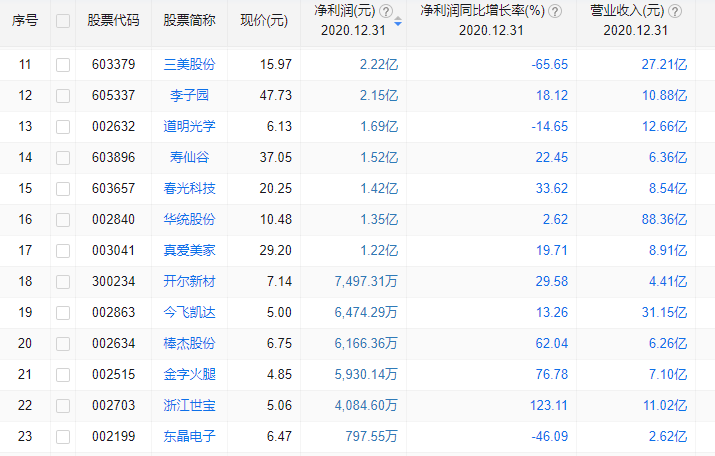Click the 净利润同比增长率(%) header label
This screenshot has height=456, width=715.
click(x=482, y=11)
